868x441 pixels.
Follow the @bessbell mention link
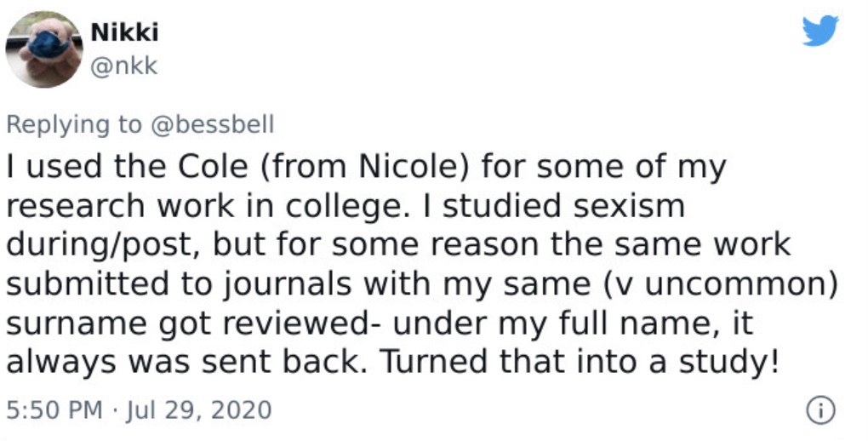[x=213, y=124]
